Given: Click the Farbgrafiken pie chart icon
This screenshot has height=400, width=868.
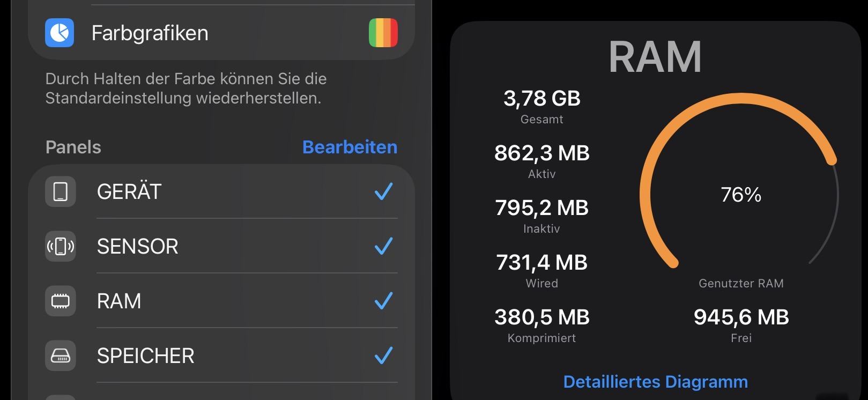Looking at the screenshot, I should pyautogui.click(x=60, y=33).
